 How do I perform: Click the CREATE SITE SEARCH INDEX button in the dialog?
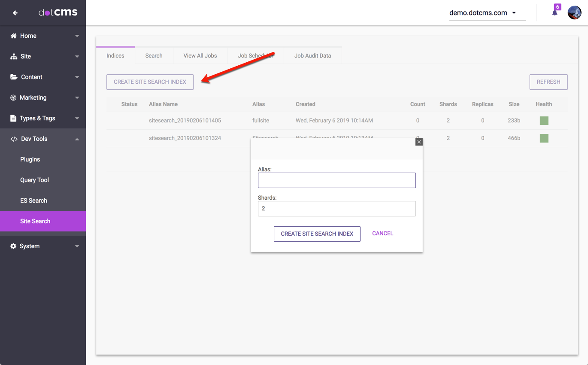[317, 234]
